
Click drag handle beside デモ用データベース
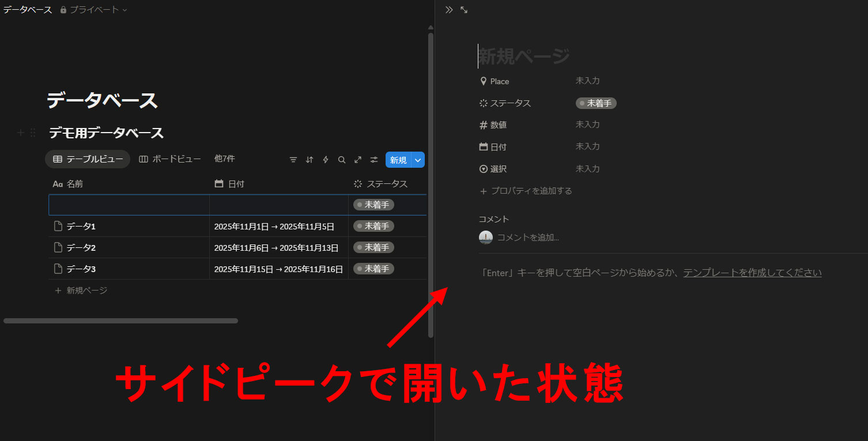click(x=33, y=133)
